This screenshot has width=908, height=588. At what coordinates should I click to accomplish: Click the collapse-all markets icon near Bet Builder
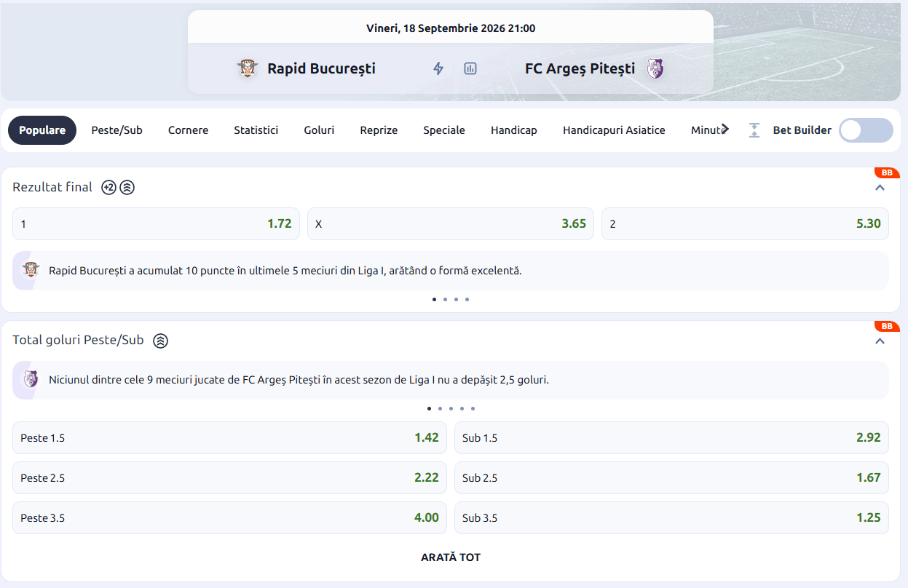click(x=754, y=130)
